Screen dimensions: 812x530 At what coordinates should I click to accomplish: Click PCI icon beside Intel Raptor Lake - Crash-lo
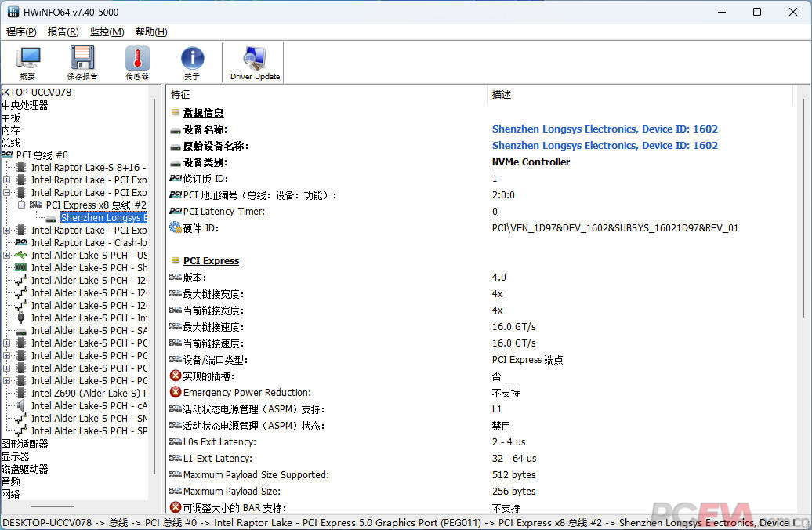(x=21, y=242)
